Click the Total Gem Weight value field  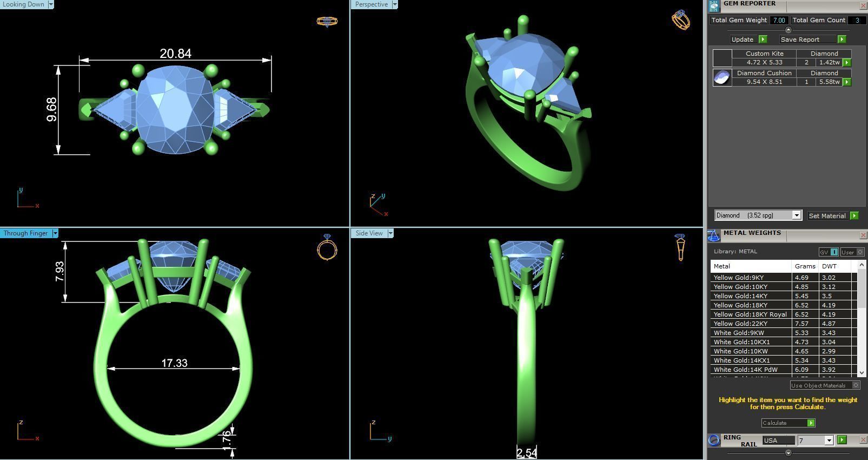[x=779, y=20]
